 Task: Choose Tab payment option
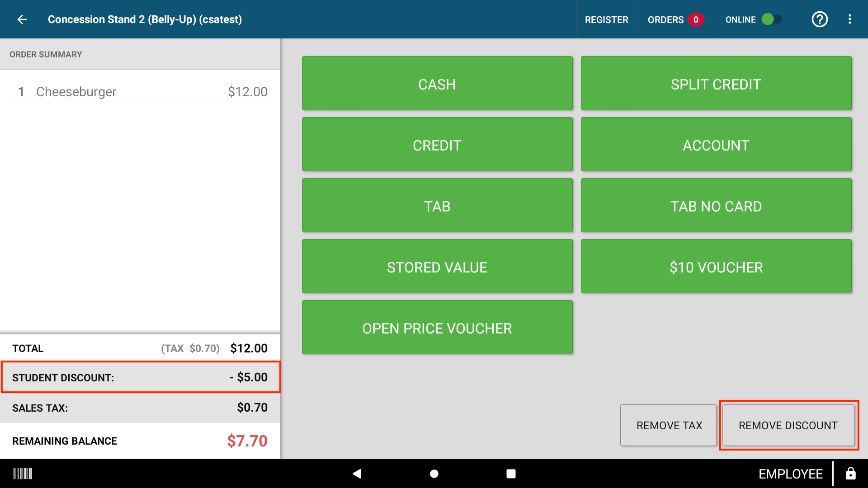437,205
